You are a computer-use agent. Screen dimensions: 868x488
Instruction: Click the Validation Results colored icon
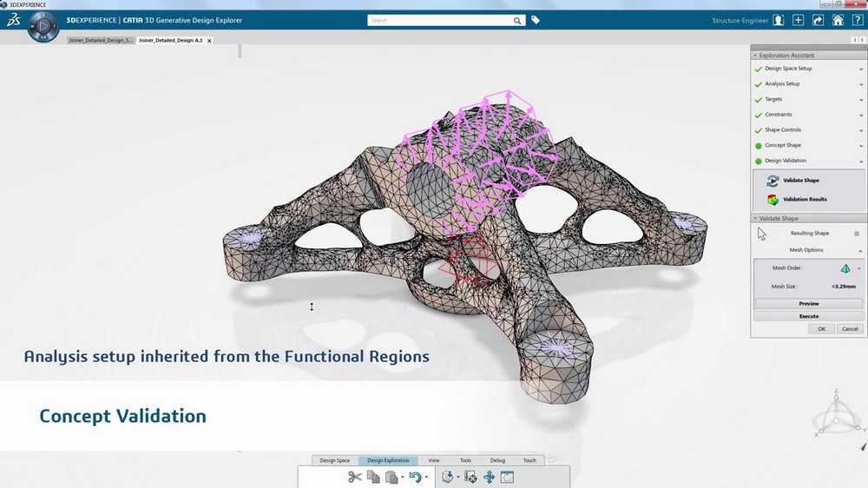773,200
